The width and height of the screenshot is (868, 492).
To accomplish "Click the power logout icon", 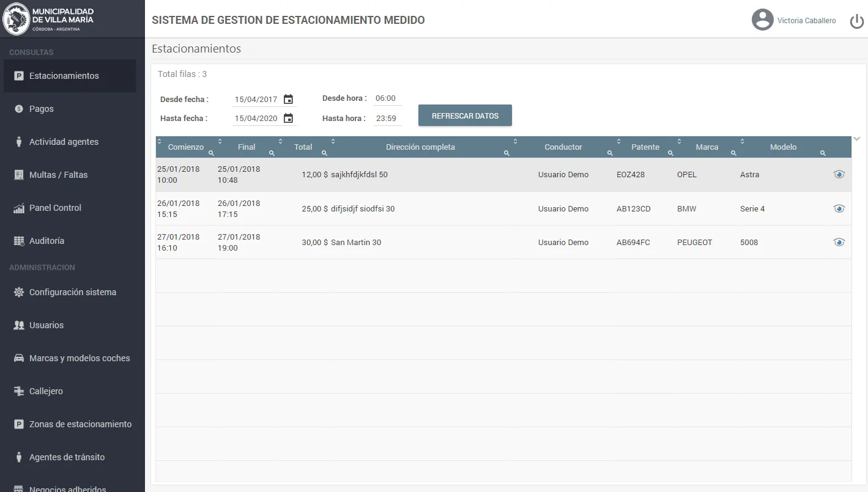I will click(x=856, y=21).
